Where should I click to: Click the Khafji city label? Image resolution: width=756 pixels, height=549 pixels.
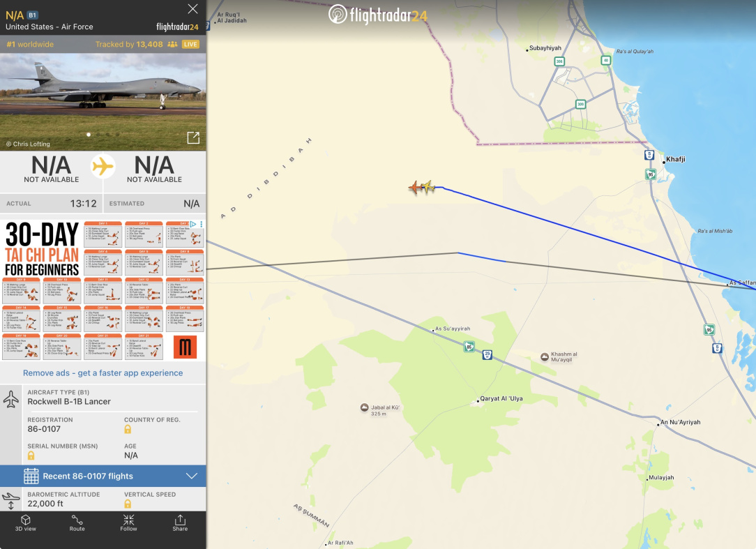(x=676, y=159)
